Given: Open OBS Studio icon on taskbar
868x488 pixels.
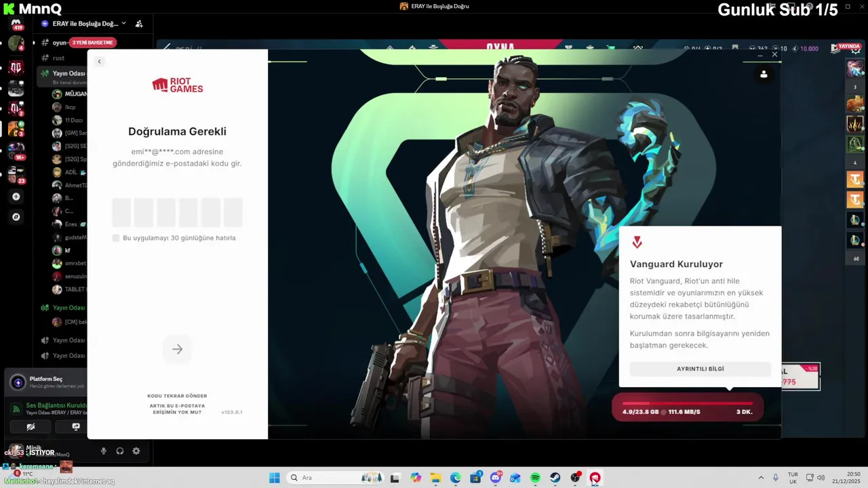Looking at the screenshot, I should tap(575, 478).
